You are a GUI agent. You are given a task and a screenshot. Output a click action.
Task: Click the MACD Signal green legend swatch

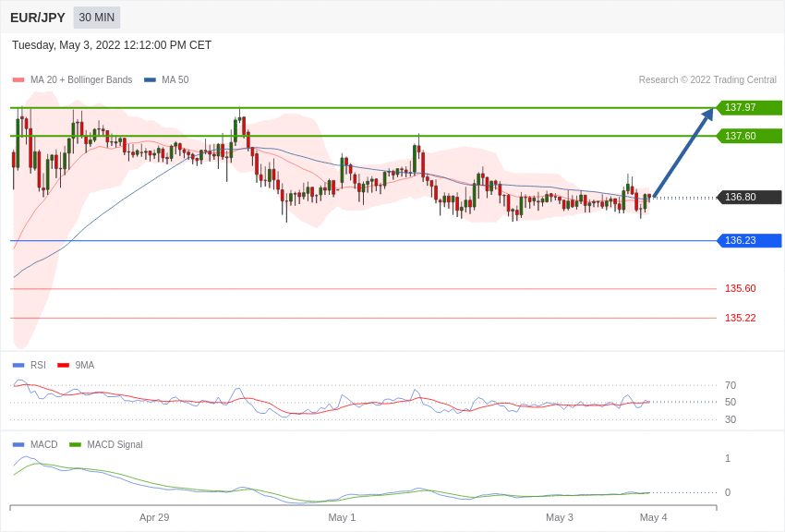tap(75, 444)
